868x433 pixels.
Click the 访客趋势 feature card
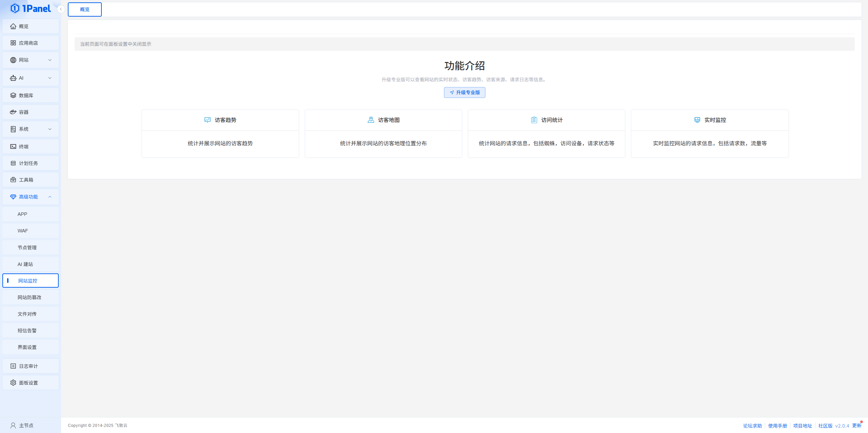[220, 133]
